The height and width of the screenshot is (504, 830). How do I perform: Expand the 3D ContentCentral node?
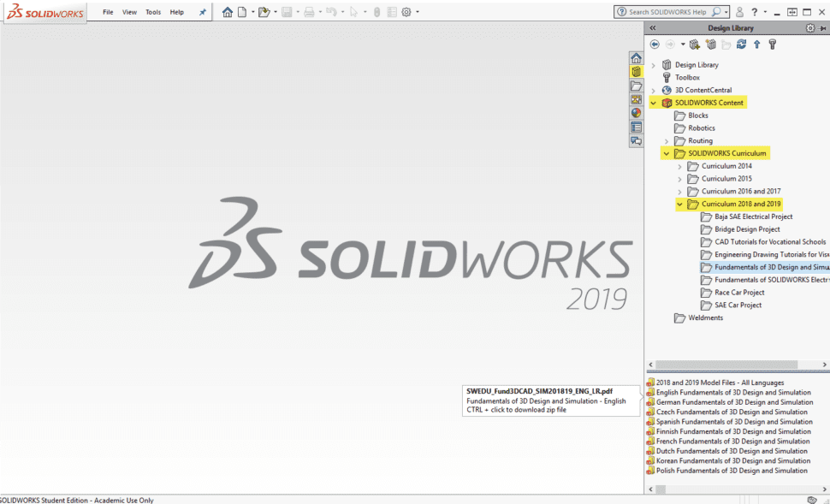click(653, 91)
